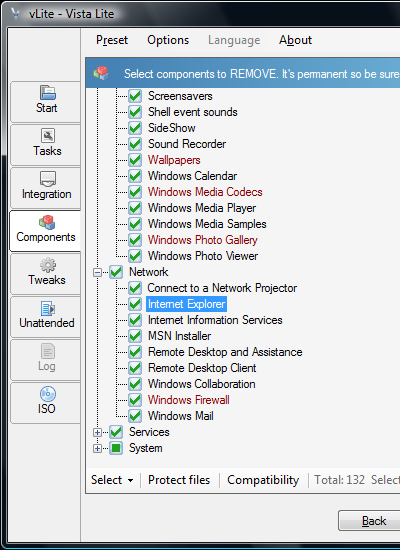Click the Services group label
400x550 pixels.
(149, 432)
